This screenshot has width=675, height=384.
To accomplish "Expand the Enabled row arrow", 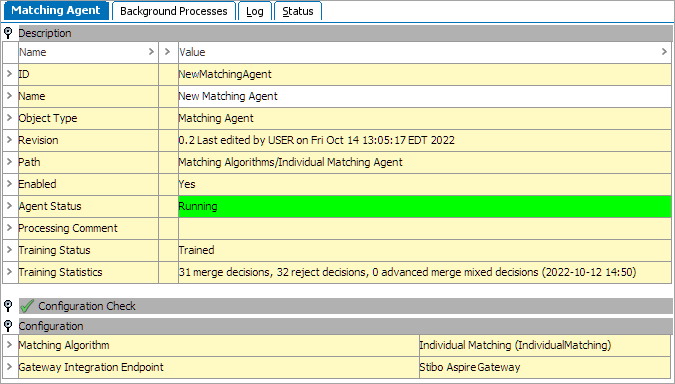I will (x=9, y=183).
